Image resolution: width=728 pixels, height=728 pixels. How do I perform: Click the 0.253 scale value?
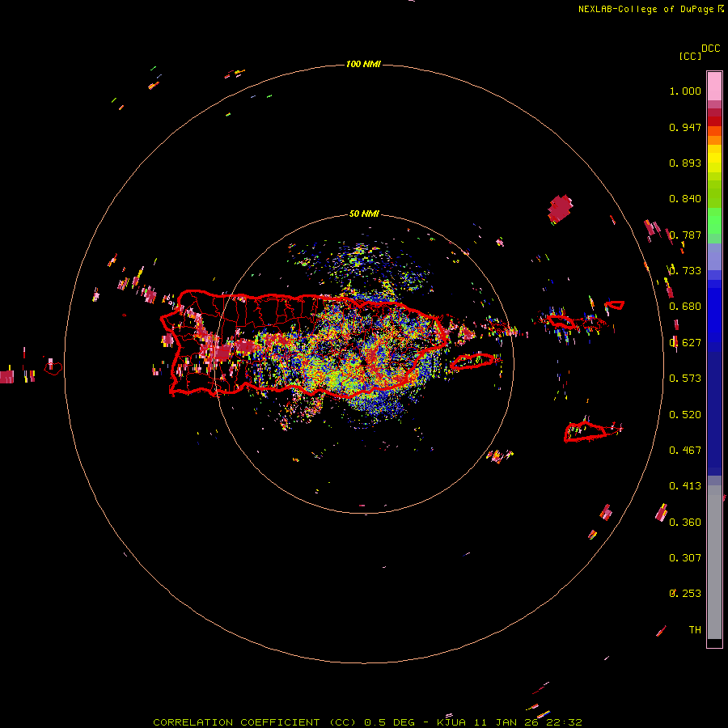click(685, 594)
